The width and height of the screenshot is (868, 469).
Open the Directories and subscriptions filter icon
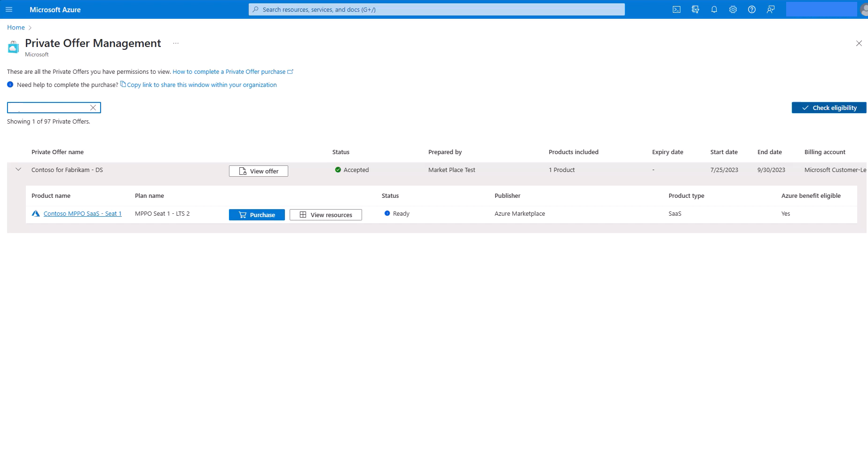tap(695, 9)
